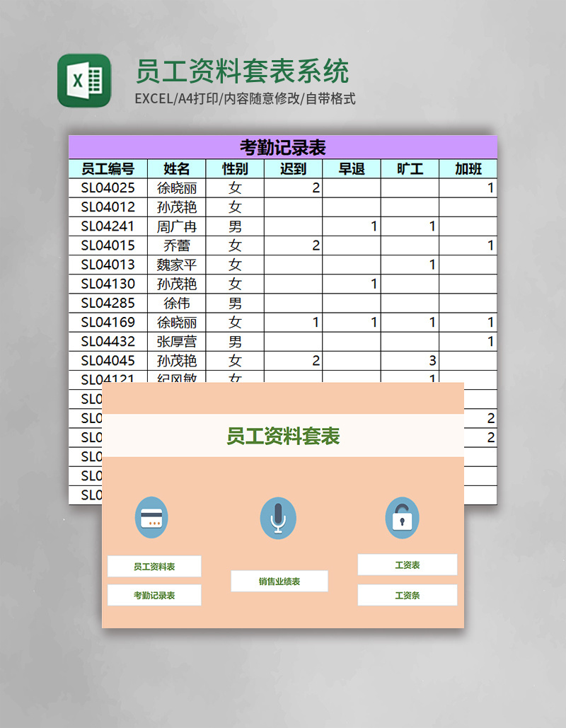Click the purple 考勤记录表 title bar

[283, 147]
